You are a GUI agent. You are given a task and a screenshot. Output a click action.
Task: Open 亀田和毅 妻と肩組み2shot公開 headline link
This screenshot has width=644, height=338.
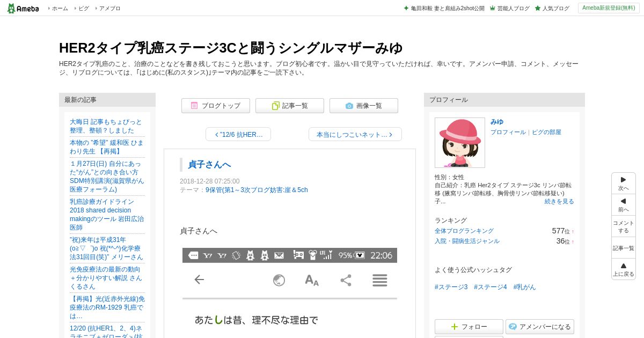(x=448, y=9)
